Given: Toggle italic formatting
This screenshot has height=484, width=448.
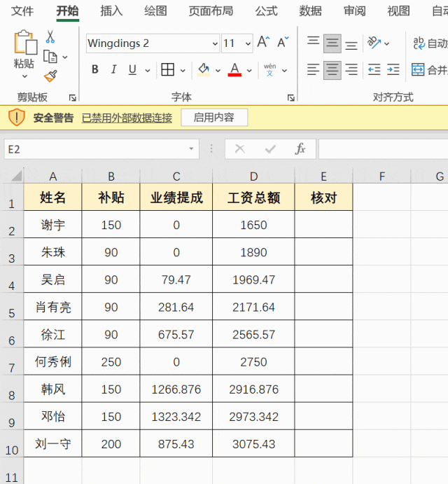Looking at the screenshot, I should pos(113,70).
